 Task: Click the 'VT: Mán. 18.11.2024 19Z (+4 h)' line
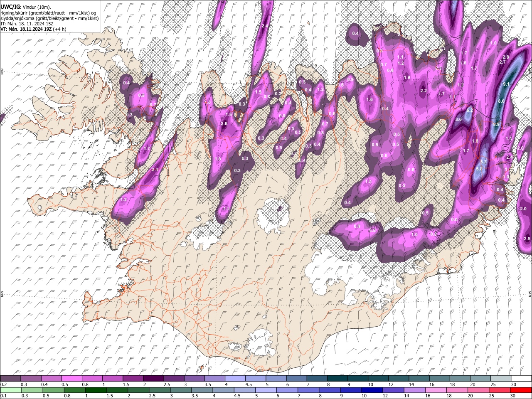(x=33, y=29)
